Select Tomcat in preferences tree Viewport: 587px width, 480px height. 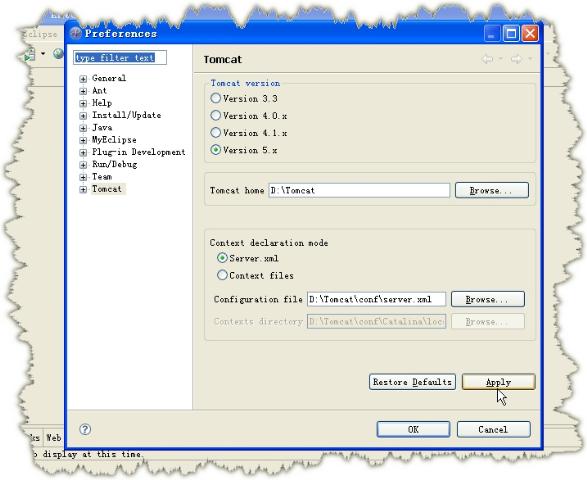point(107,189)
